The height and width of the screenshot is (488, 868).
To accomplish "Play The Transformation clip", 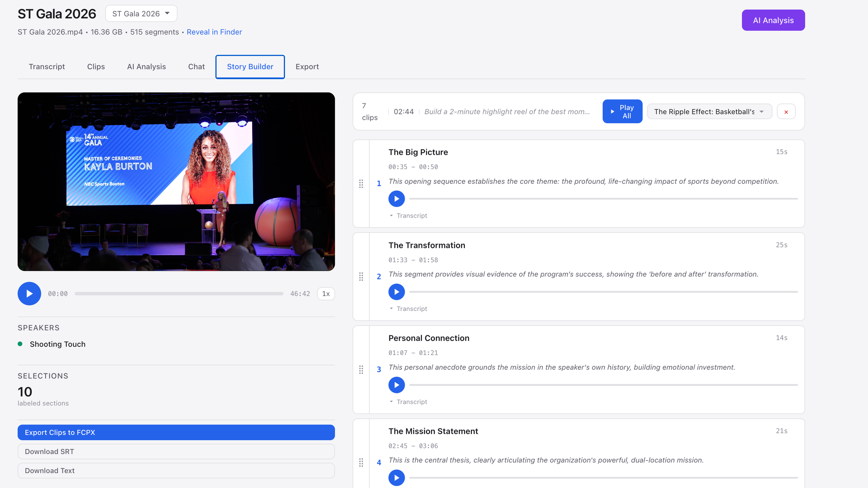I will pos(397,292).
